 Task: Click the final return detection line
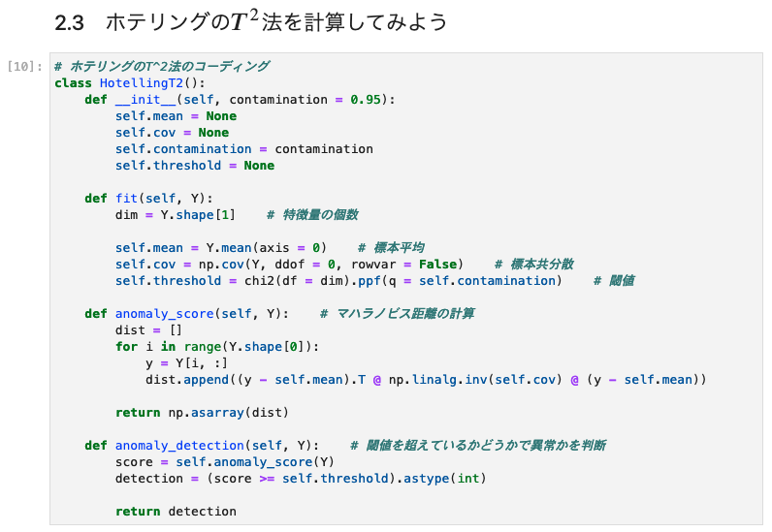click(x=176, y=512)
